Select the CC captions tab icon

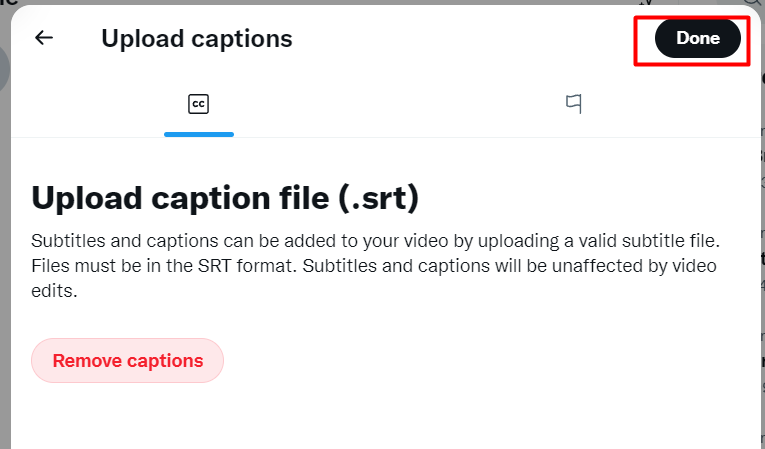(x=199, y=104)
